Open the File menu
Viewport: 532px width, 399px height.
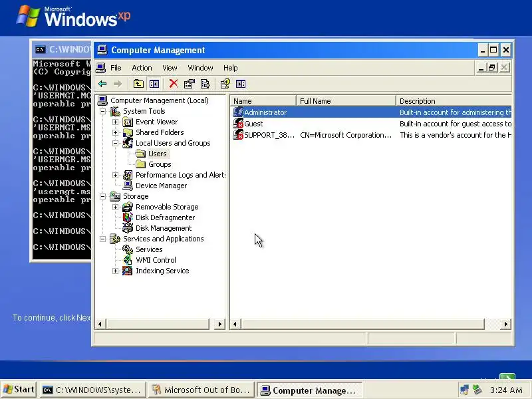click(116, 68)
